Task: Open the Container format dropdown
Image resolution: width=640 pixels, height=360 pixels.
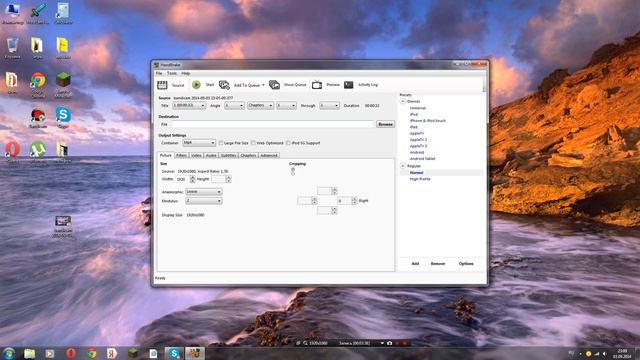Action: pos(199,143)
